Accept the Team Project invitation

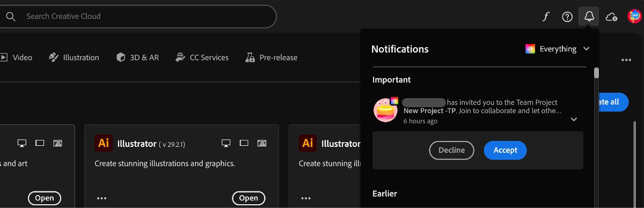point(505,150)
